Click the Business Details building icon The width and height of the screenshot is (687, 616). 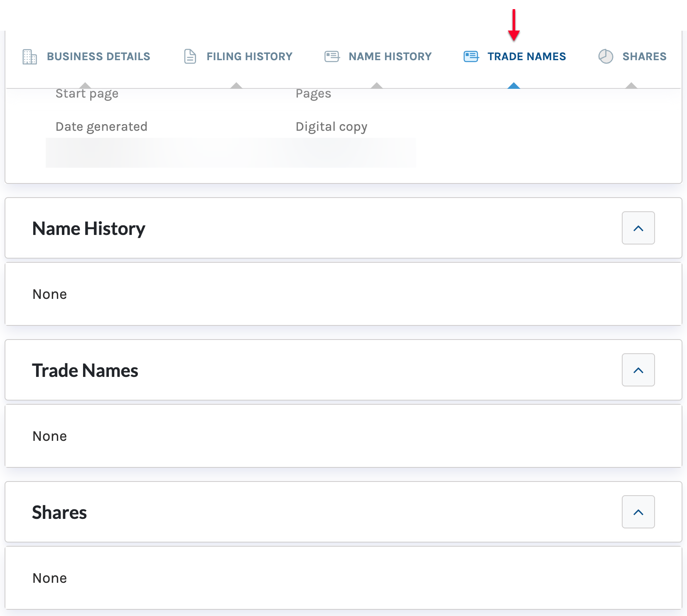[x=29, y=56]
